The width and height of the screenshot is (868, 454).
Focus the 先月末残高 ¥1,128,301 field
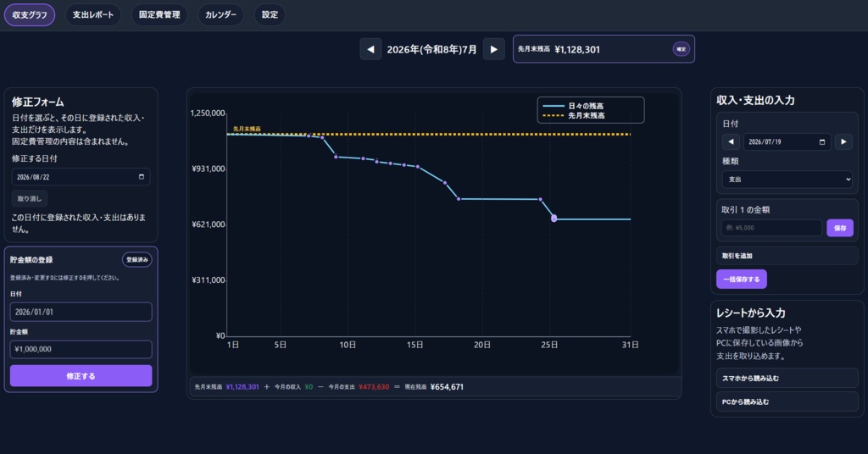pos(604,49)
